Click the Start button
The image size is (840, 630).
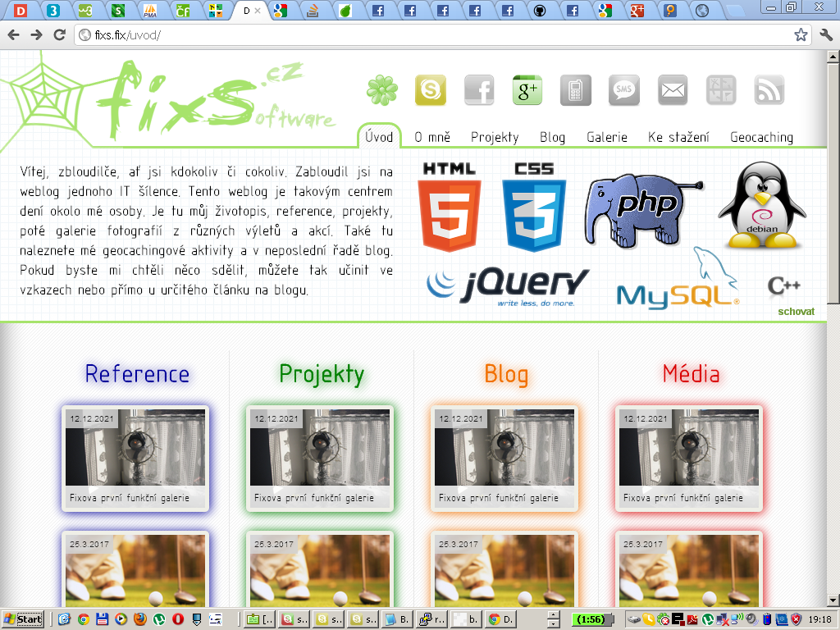(23, 619)
